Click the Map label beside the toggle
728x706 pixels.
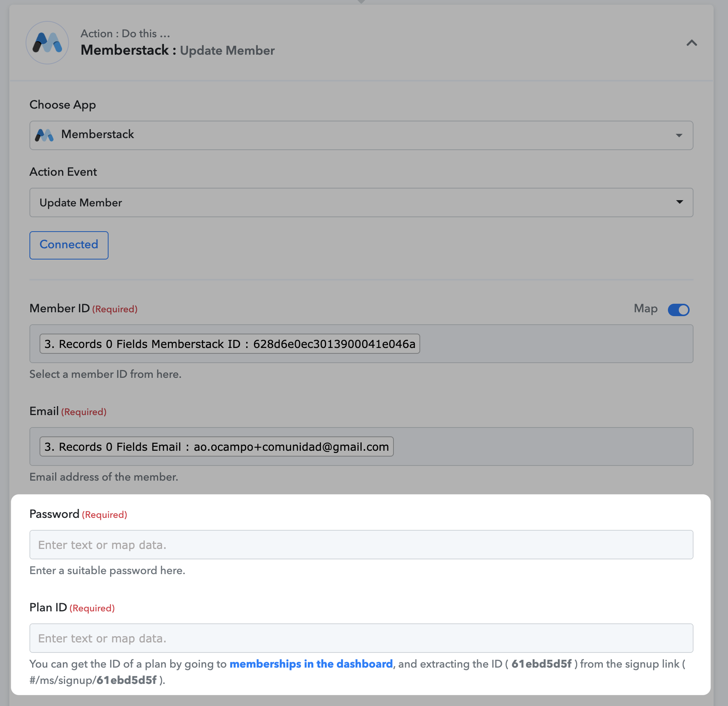[x=645, y=309]
